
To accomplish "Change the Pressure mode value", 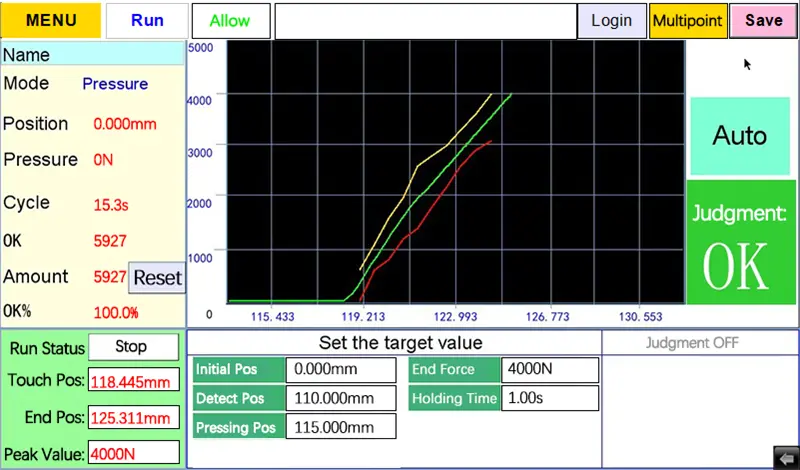I will [115, 84].
